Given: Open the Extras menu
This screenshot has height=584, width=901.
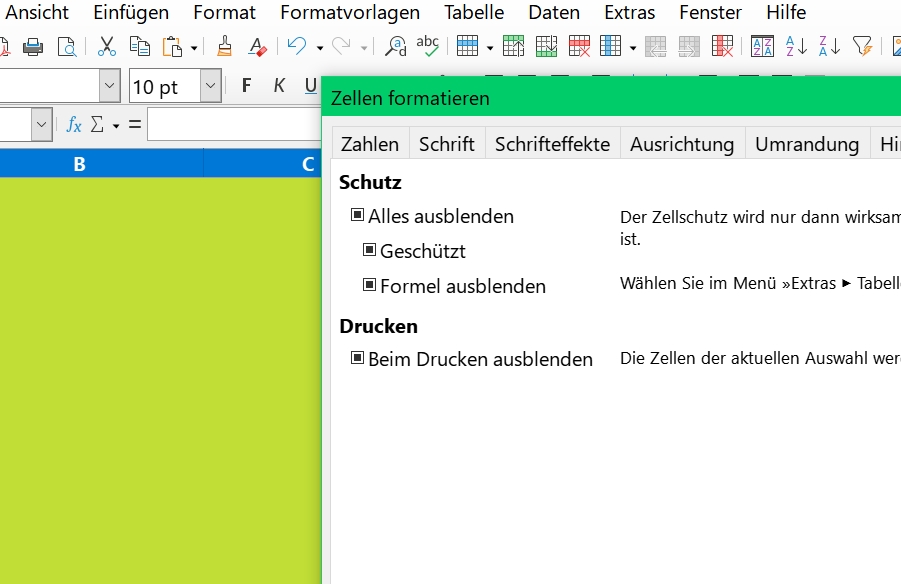Looking at the screenshot, I should click(629, 12).
